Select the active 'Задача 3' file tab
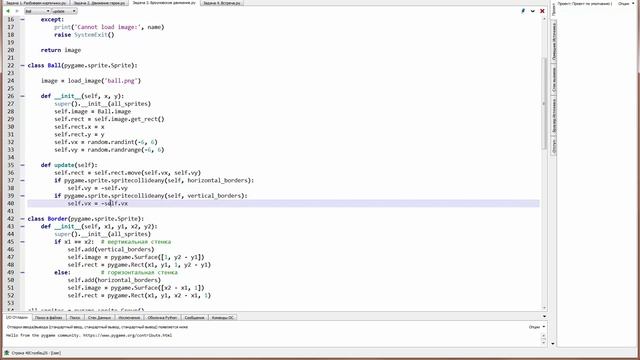The width and height of the screenshot is (640, 360). click(164, 3)
